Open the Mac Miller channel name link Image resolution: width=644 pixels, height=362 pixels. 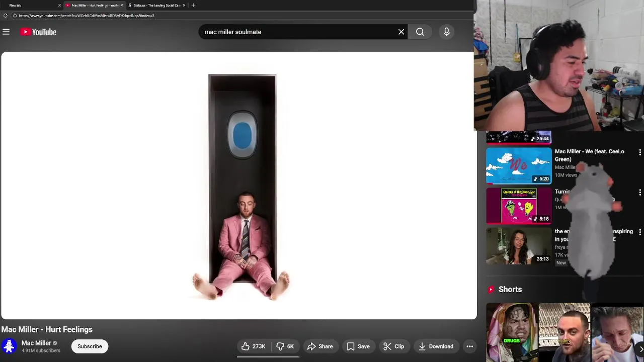[x=36, y=343]
